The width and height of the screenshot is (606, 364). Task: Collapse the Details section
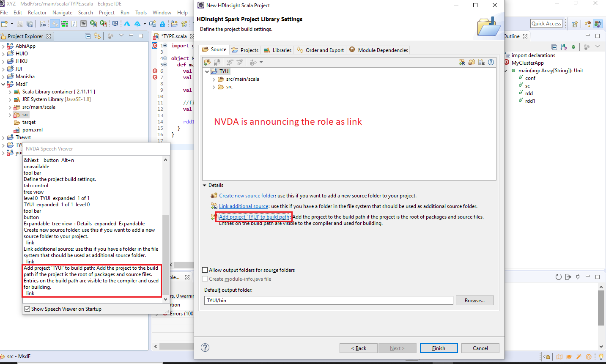pos(205,185)
